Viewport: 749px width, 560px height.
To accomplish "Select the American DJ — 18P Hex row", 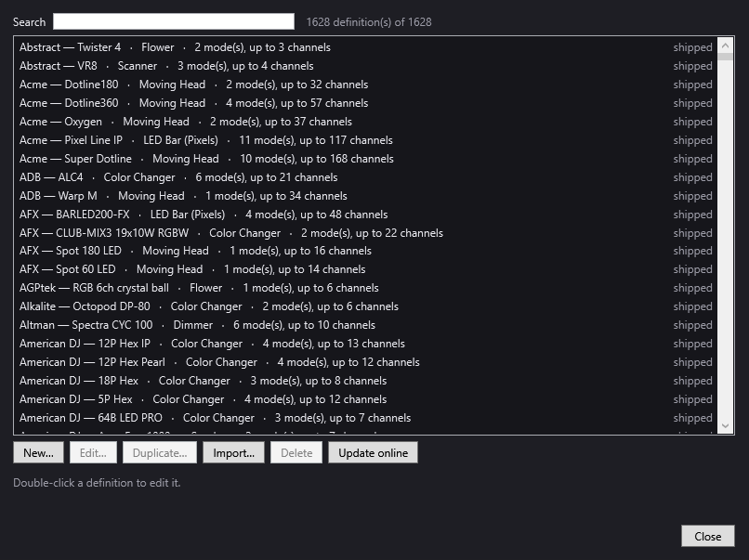I will (365, 381).
